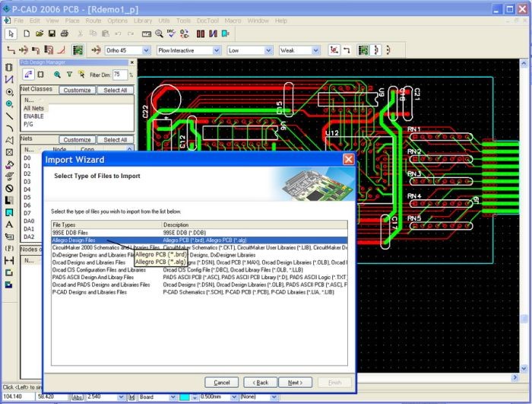Open the 2.540 grid size dropdown
This screenshot has height=404, width=532.
pyautogui.click(x=121, y=397)
